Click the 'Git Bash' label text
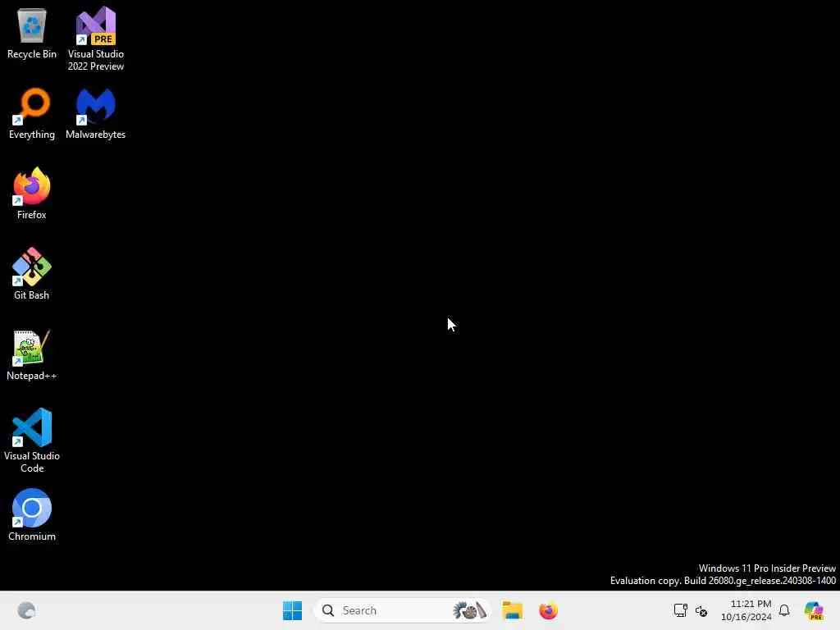 point(32,295)
